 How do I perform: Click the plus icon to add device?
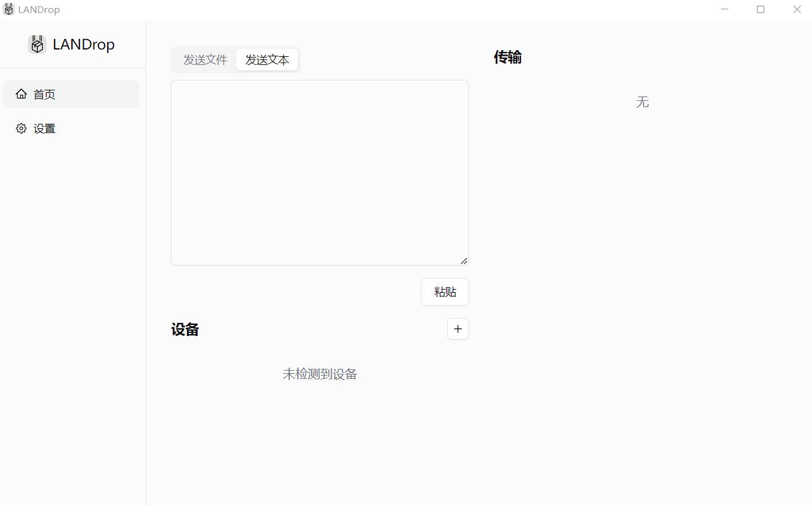[x=458, y=329]
